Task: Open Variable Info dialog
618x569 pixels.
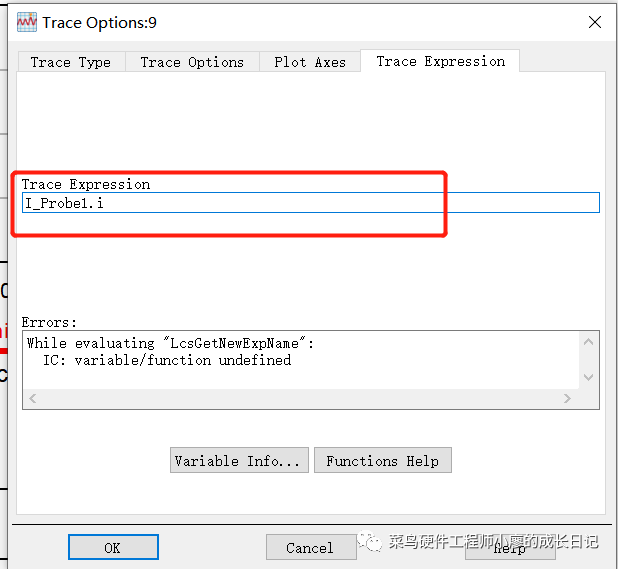Action: (x=239, y=460)
